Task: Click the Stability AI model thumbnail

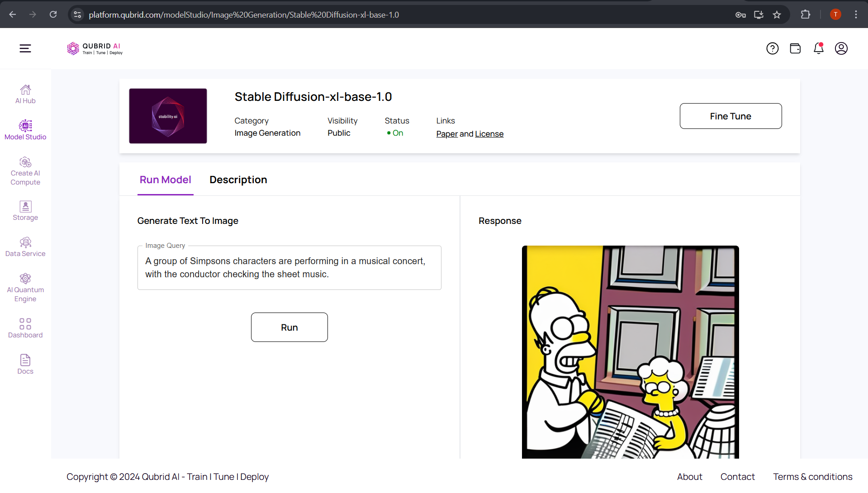Action: click(168, 116)
